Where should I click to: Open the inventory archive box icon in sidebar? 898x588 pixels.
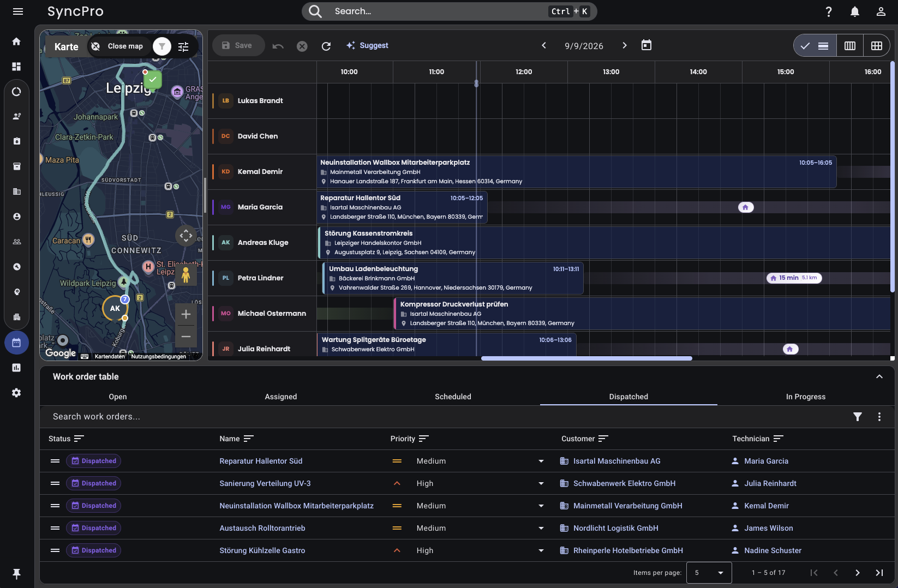(x=16, y=166)
